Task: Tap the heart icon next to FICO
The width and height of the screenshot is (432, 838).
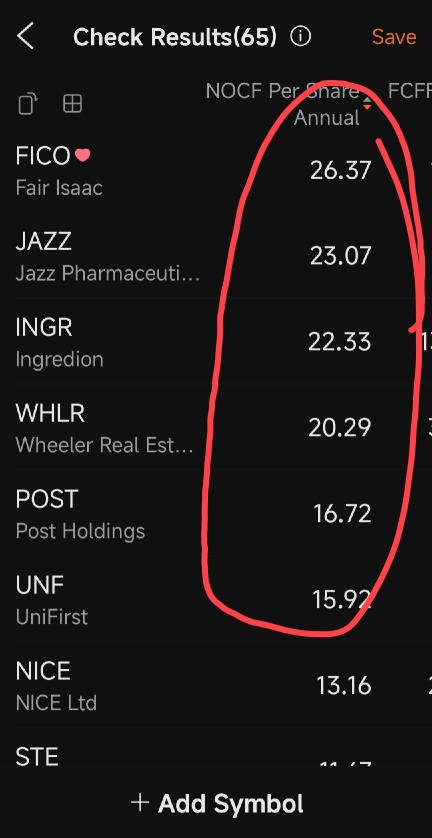Action: [x=82, y=155]
